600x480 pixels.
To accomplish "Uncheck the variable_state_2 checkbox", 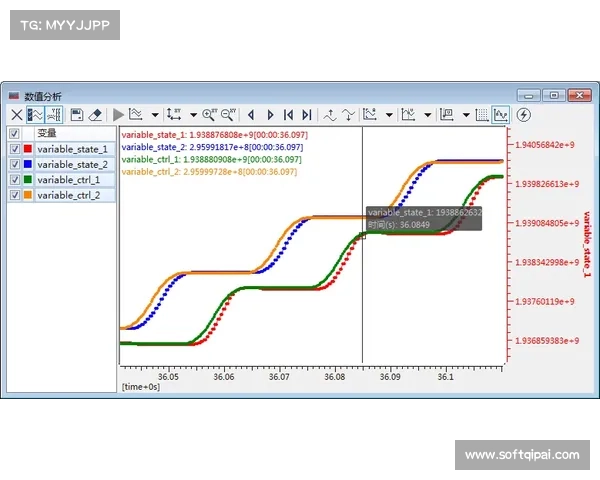I will pos(15,164).
